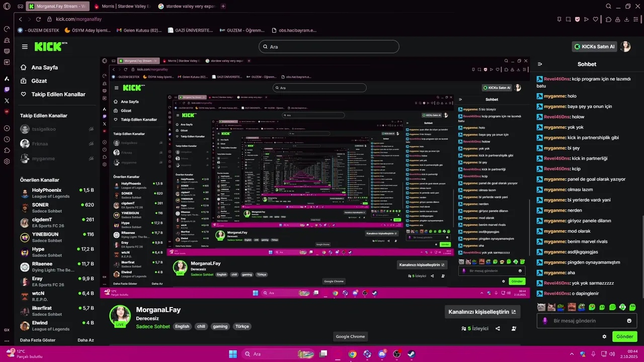Click KICKs Satın Al button
644x362 pixels.
[x=595, y=47]
